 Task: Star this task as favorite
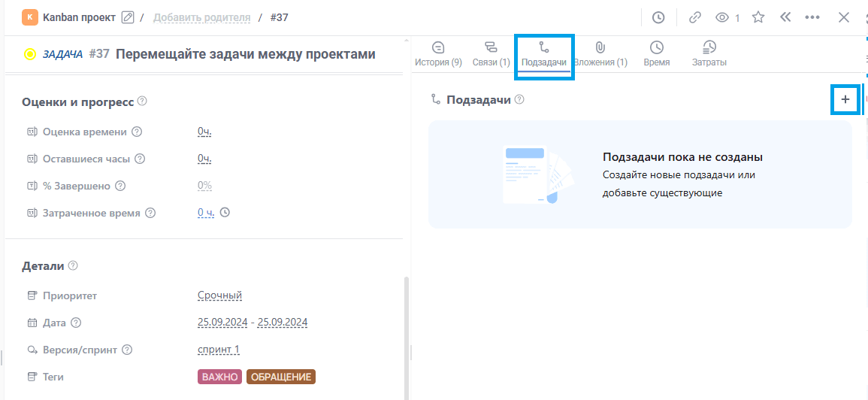click(x=758, y=18)
